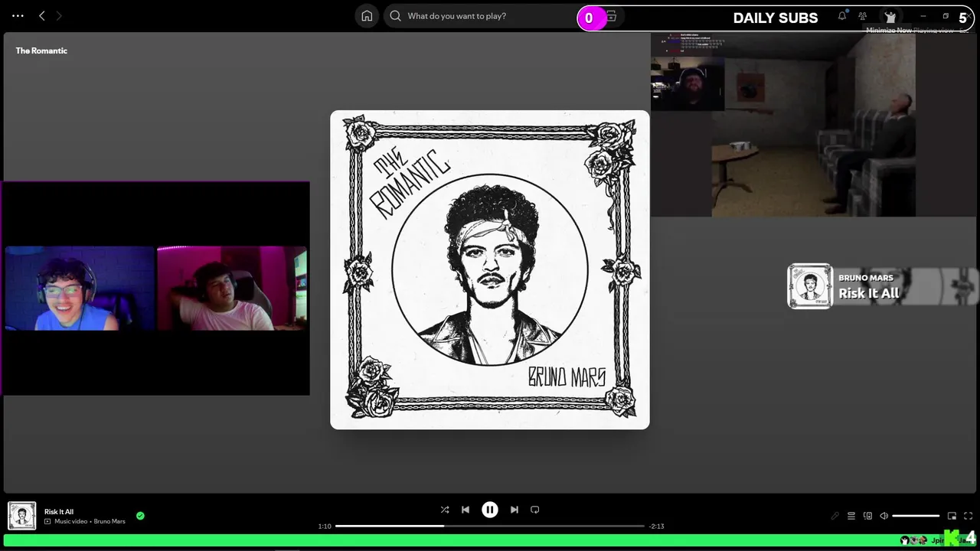This screenshot has height=551, width=980.
Task: Click the magnifier search icon
Action: [x=395, y=16]
